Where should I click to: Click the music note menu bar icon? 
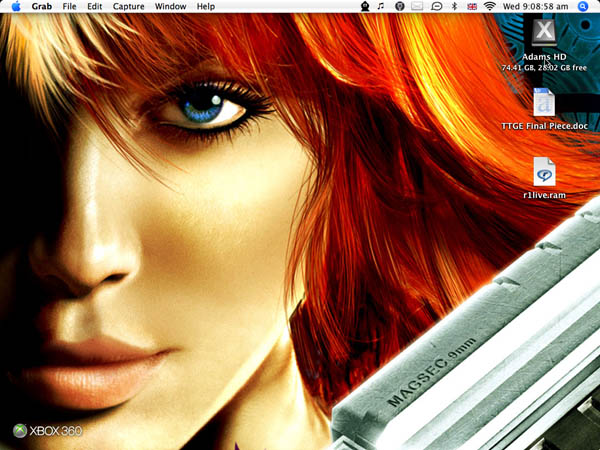click(x=381, y=6)
